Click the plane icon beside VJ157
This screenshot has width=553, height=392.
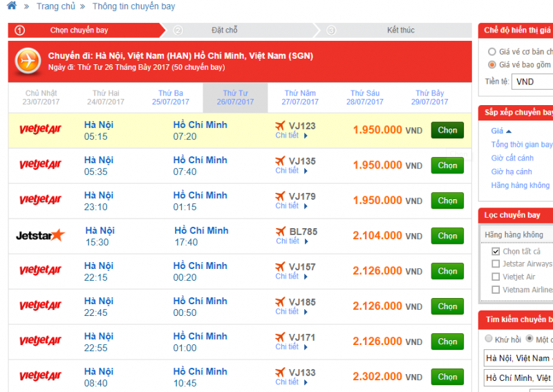[280, 266]
